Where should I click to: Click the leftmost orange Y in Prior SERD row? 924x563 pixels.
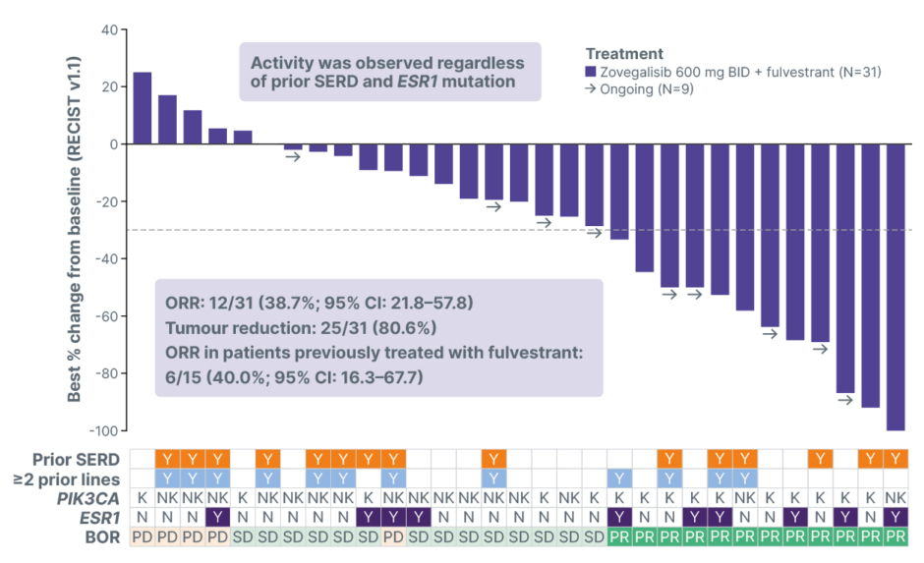(167, 459)
